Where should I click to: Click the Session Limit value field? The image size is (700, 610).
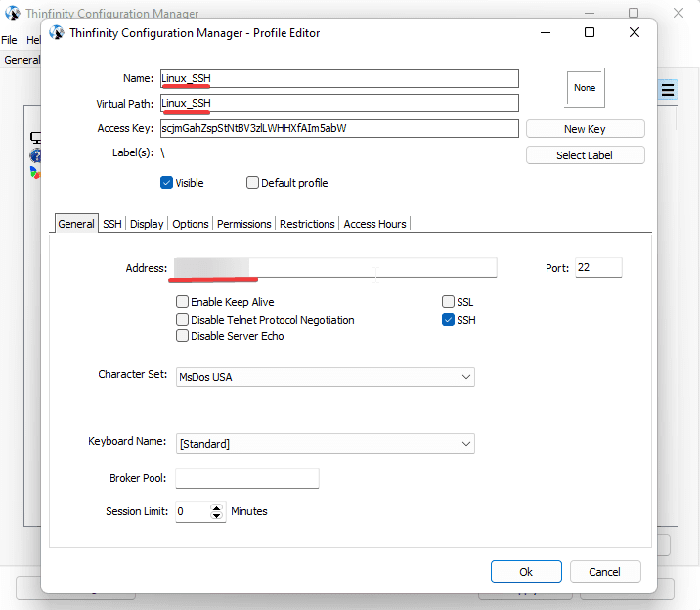coord(193,512)
